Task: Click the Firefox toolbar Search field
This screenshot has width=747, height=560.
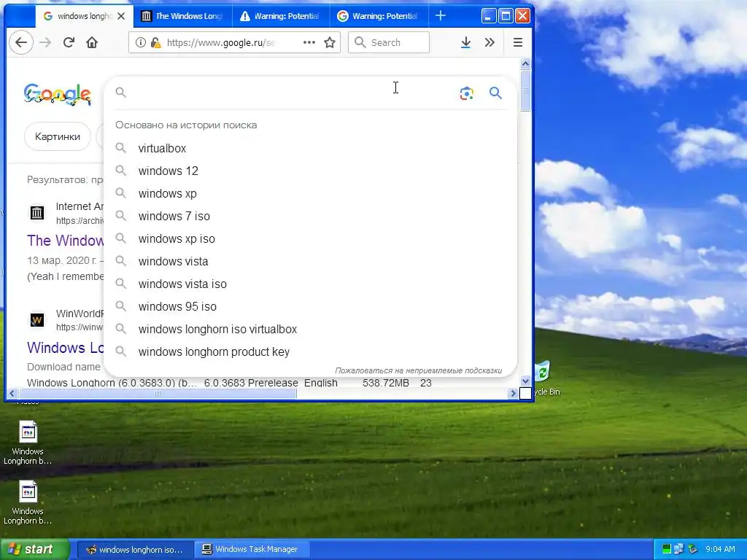Action: tap(389, 42)
